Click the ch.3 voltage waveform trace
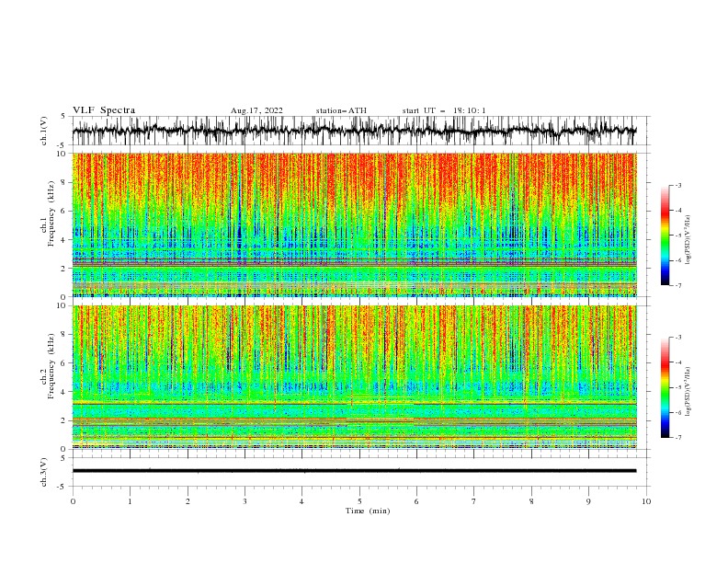The image size is (728, 563). coord(354,471)
